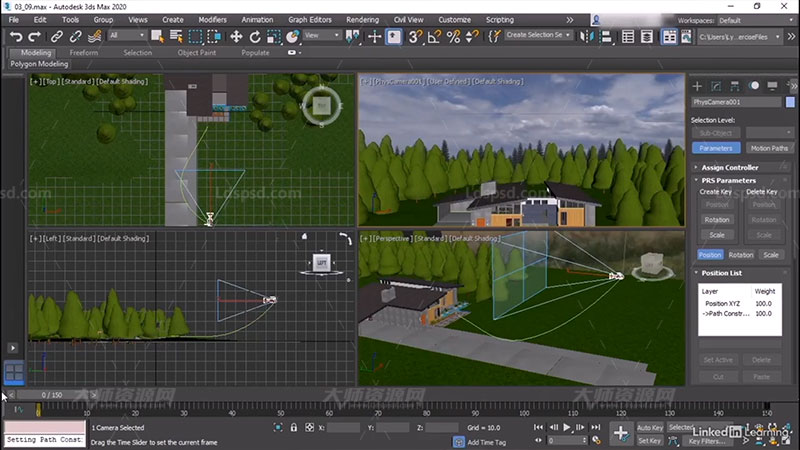Screen dimensions: 800x450
Task: Select the Select Object tool
Action: pos(157,36)
